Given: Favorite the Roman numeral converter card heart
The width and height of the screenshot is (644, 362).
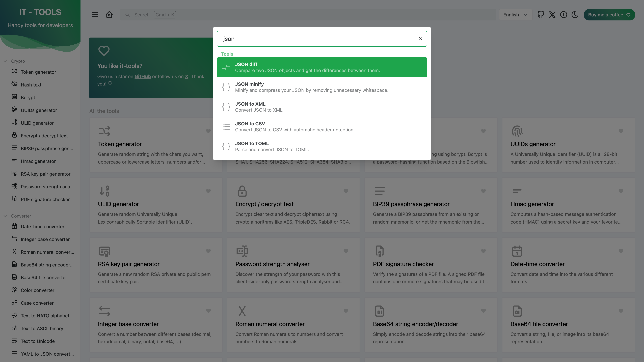Looking at the screenshot, I should [346, 311].
